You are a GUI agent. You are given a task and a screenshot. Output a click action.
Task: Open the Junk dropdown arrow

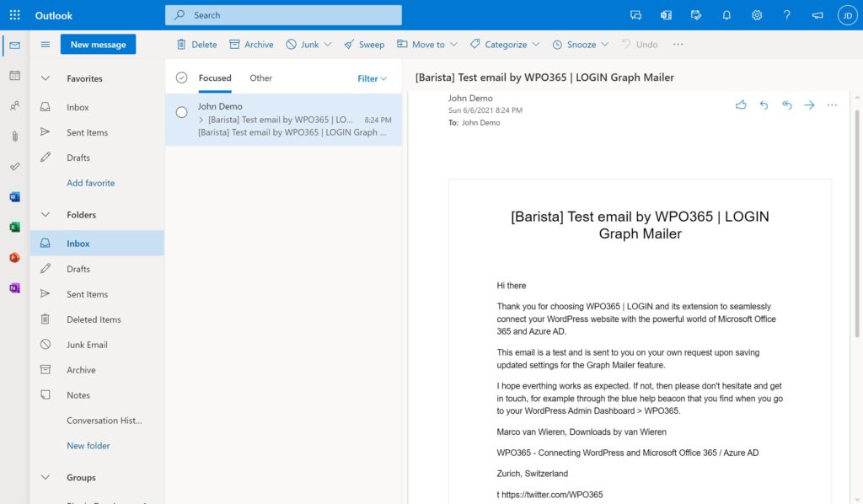[328, 44]
